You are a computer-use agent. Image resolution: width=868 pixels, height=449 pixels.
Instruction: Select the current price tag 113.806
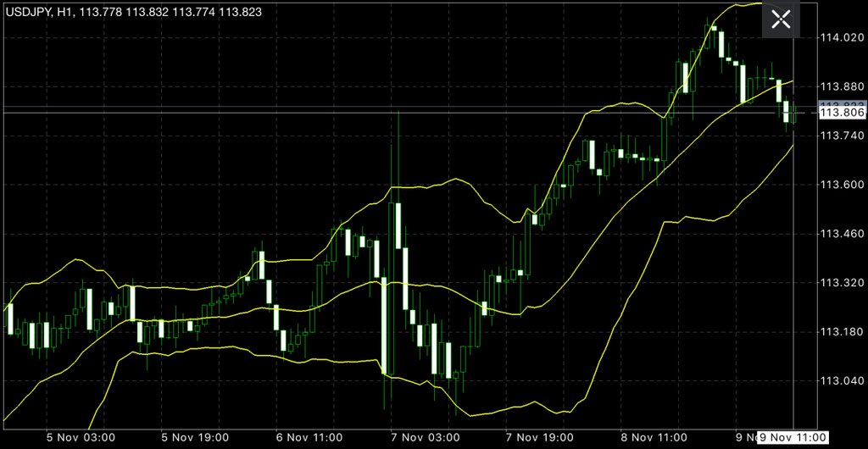842,113
